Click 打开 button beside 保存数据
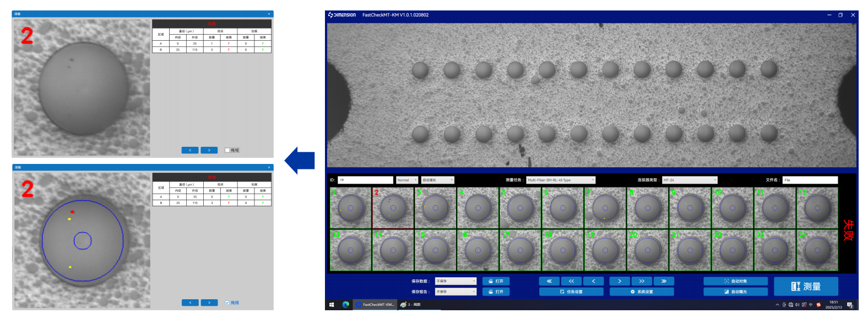 pos(496,281)
